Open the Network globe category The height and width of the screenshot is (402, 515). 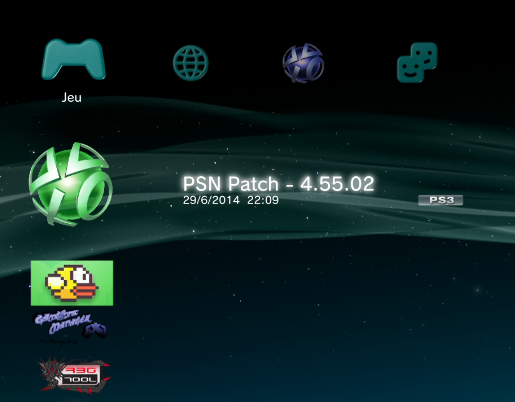coord(191,63)
